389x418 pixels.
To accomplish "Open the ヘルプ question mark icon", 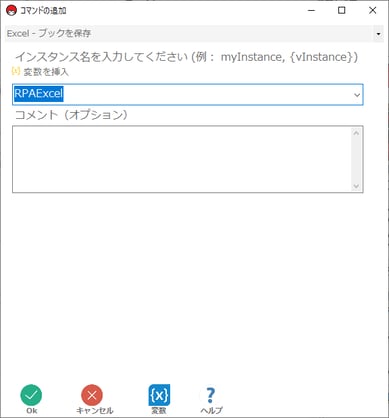I will 210,395.
